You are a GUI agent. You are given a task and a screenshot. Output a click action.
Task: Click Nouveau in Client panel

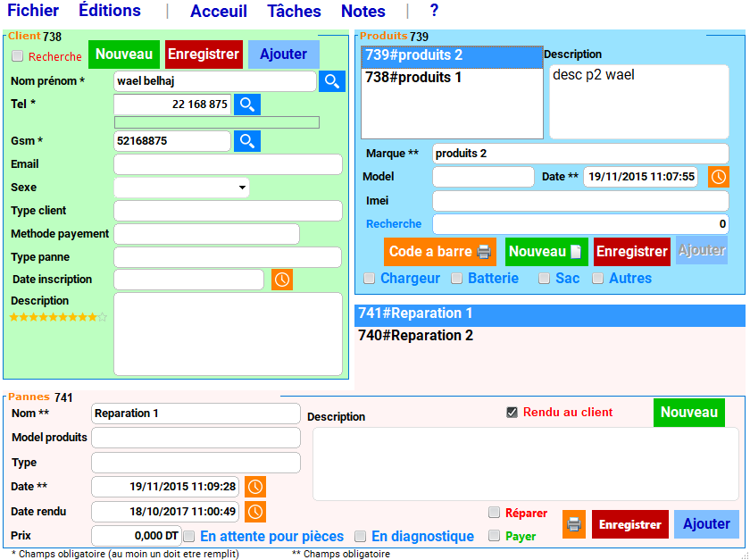(x=124, y=54)
